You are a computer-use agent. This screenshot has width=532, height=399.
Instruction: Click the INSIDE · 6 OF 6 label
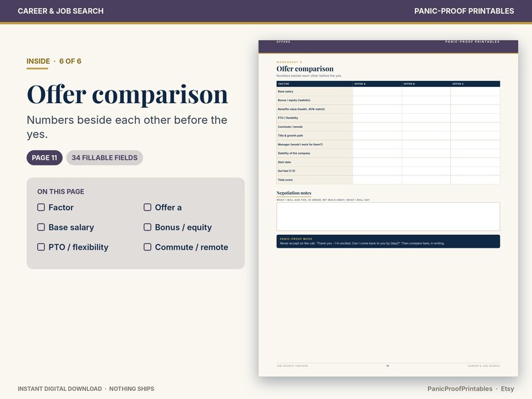coord(54,62)
